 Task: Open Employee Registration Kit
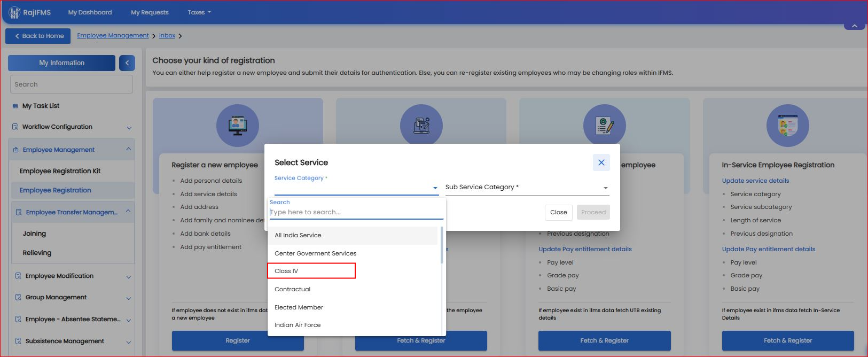coord(60,171)
